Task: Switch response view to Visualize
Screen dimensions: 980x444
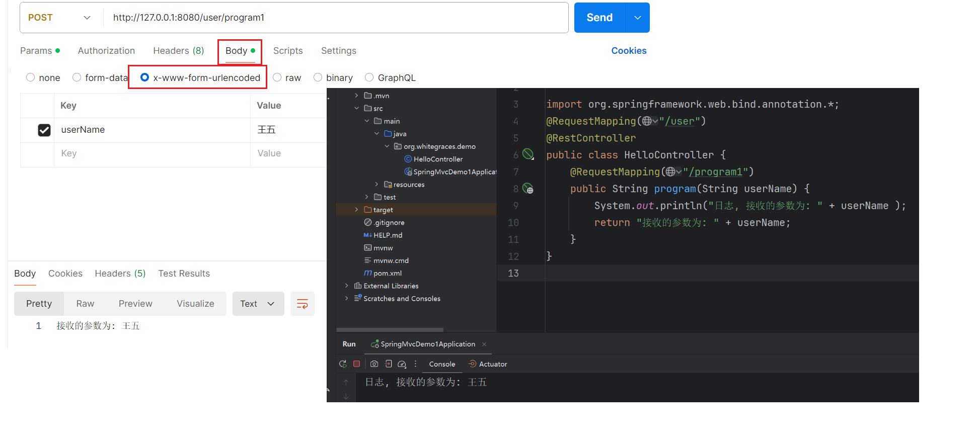Action: tap(195, 304)
